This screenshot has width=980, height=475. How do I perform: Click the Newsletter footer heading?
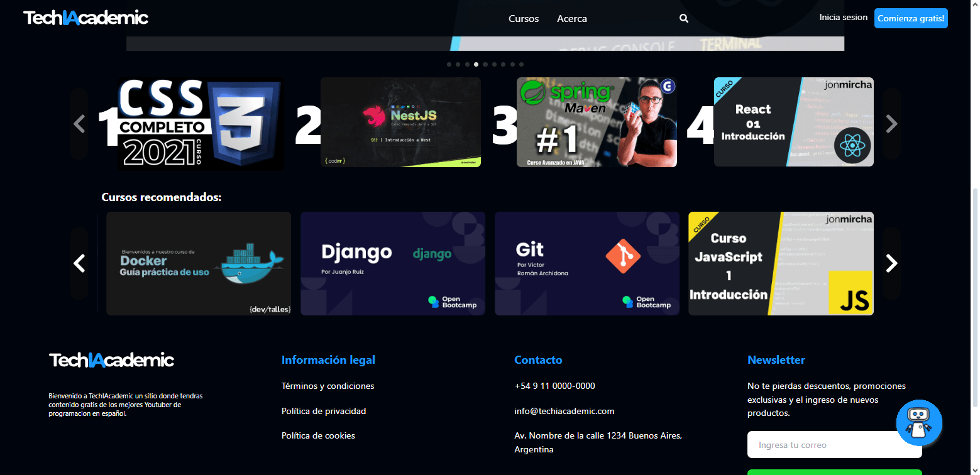click(776, 360)
